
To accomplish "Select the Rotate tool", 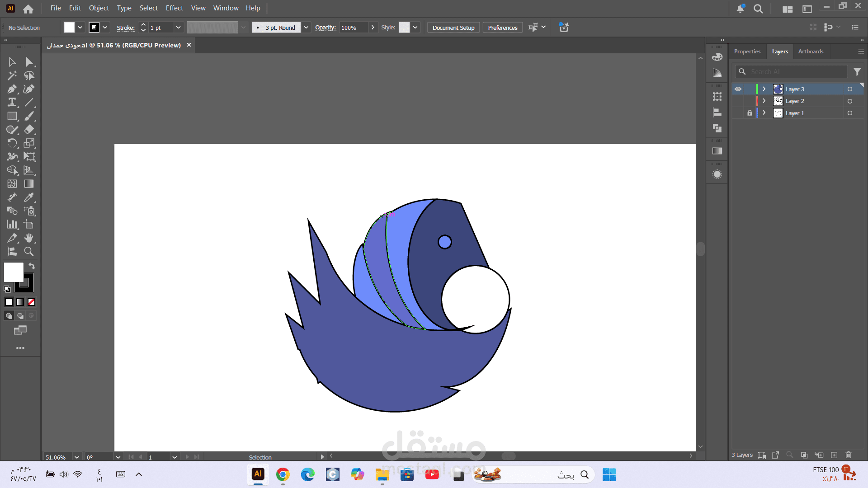I will 12,143.
